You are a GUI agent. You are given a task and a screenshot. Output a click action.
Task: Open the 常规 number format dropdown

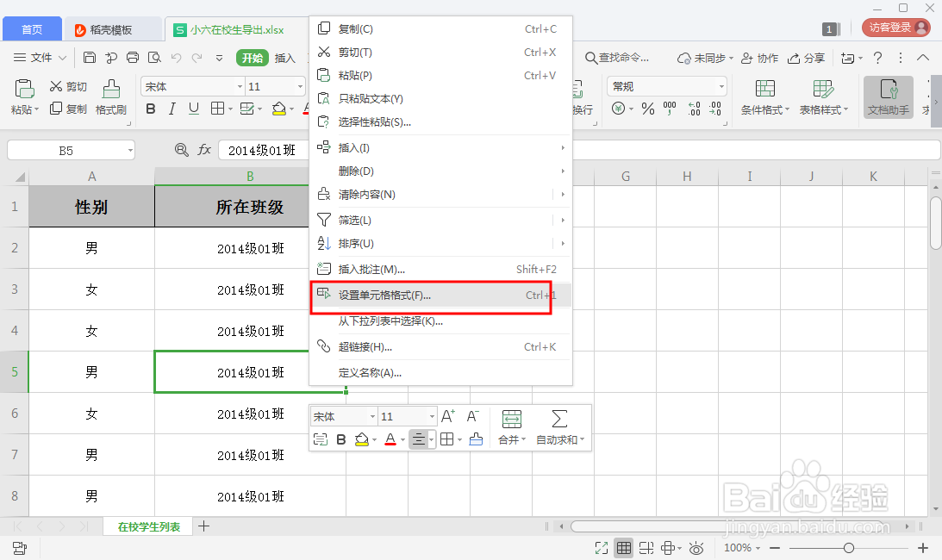pyautogui.click(x=666, y=86)
